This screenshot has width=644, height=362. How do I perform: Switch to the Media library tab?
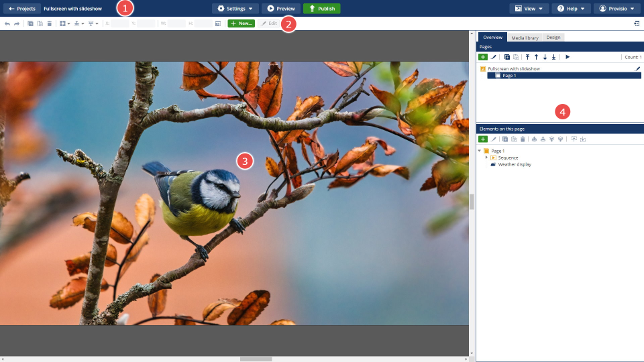(x=523, y=38)
